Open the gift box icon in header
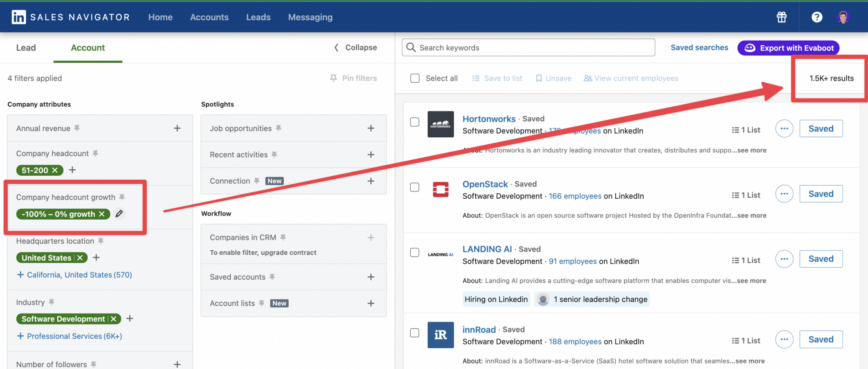Screen dimensions: 868x369 782,17
